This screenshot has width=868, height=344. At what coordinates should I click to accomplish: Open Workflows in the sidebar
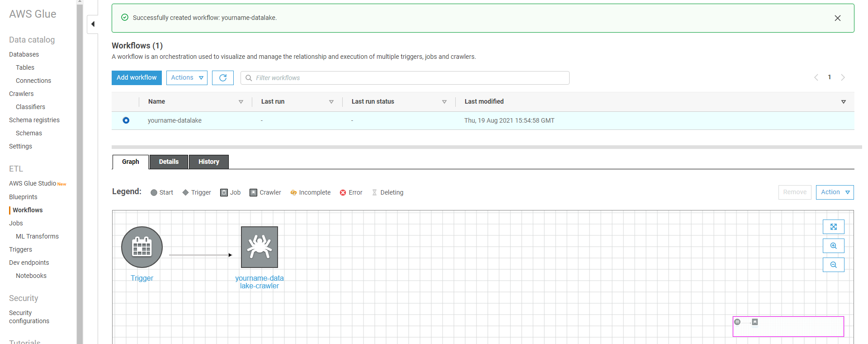[28, 210]
